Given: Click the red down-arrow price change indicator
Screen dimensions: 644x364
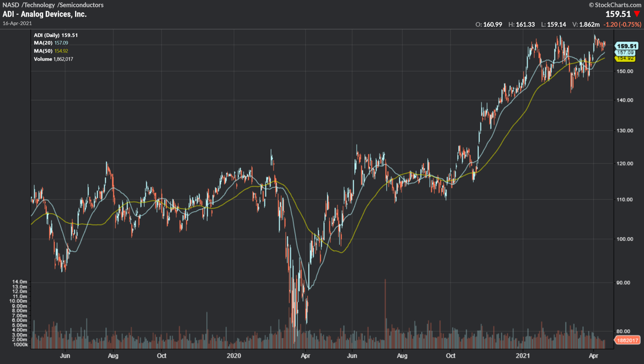Looking at the screenshot, I should tap(637, 14).
